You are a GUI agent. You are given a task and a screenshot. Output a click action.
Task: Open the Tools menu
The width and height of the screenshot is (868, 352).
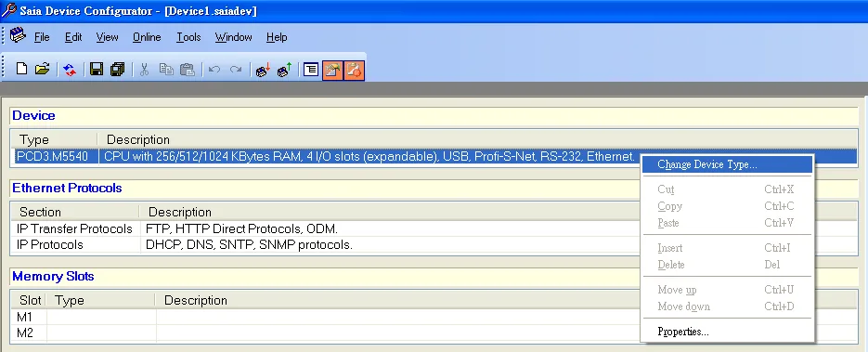[x=188, y=37]
